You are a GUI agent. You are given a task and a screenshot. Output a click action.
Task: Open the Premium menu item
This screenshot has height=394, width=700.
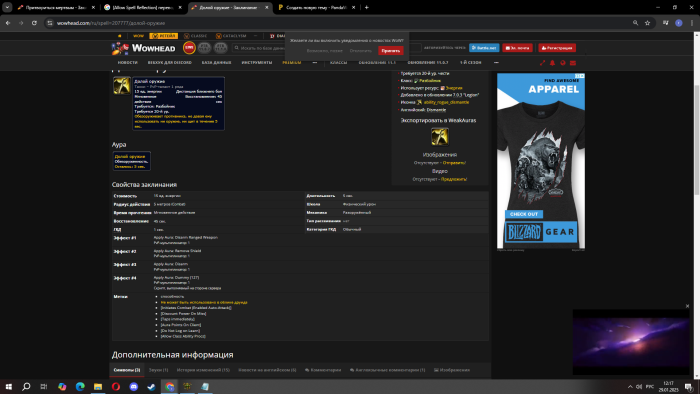(x=292, y=62)
